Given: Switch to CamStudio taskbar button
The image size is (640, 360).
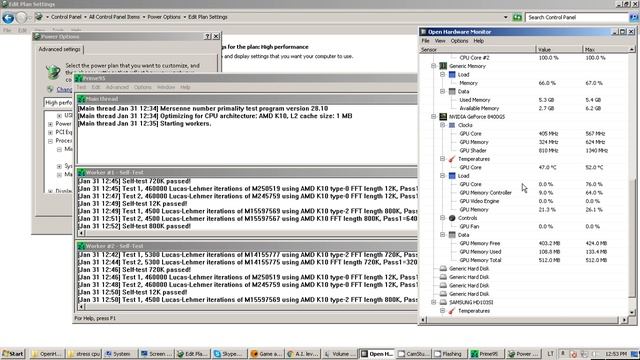Looking at the screenshot, I should click(413, 354).
